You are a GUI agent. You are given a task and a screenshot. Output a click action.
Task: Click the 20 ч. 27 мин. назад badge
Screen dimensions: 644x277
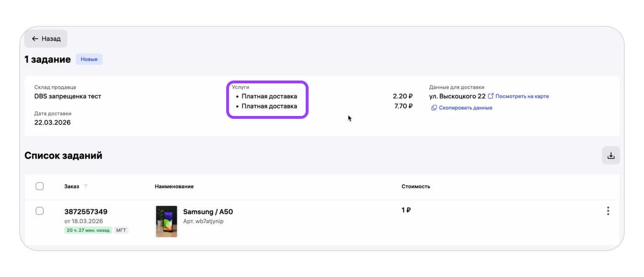(88, 230)
